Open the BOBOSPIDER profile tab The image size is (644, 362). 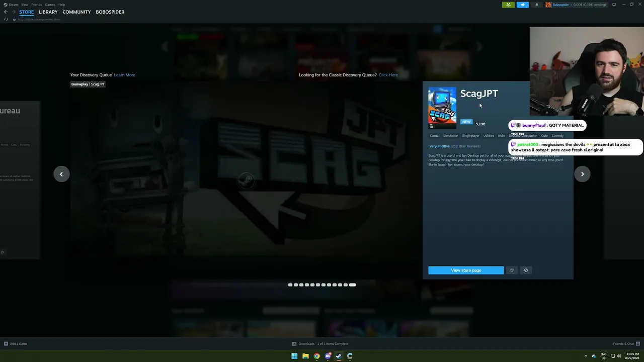[110, 12]
